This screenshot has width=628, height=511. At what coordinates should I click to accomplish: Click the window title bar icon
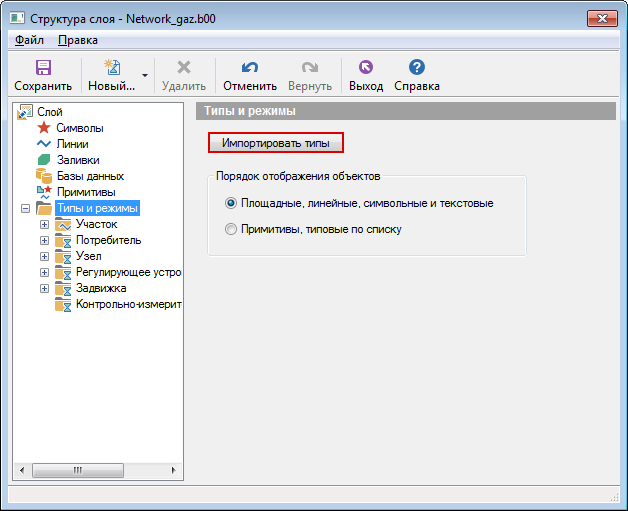click(x=17, y=18)
